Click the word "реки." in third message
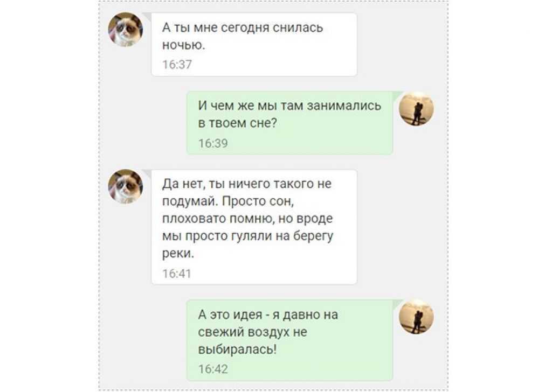The height and width of the screenshot is (392, 552). [178, 254]
